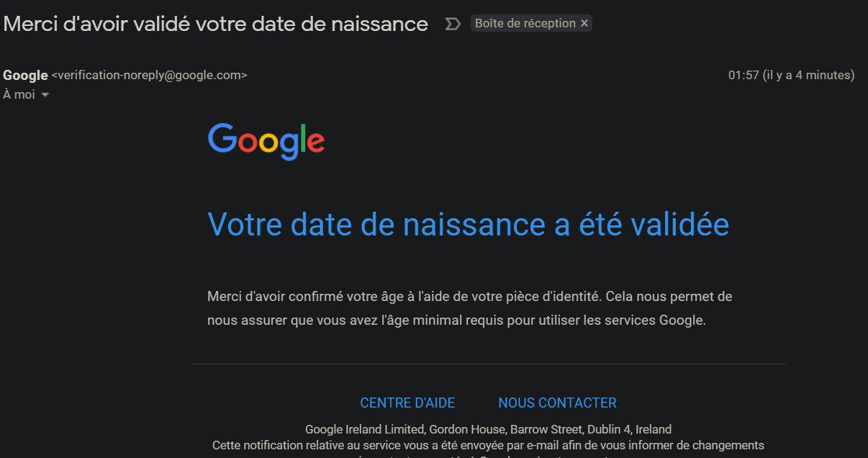Click the 01:57 email timestamp
The width and height of the screenshot is (868, 458).
pos(743,75)
